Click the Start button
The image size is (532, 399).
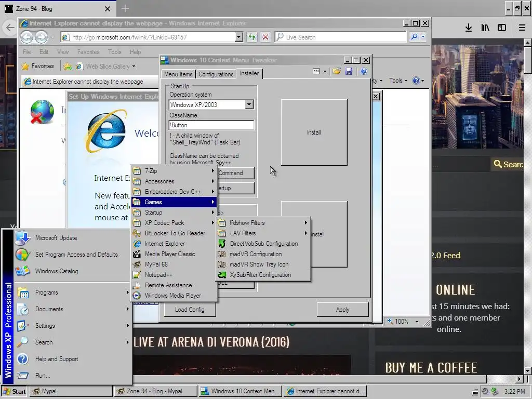pos(15,391)
